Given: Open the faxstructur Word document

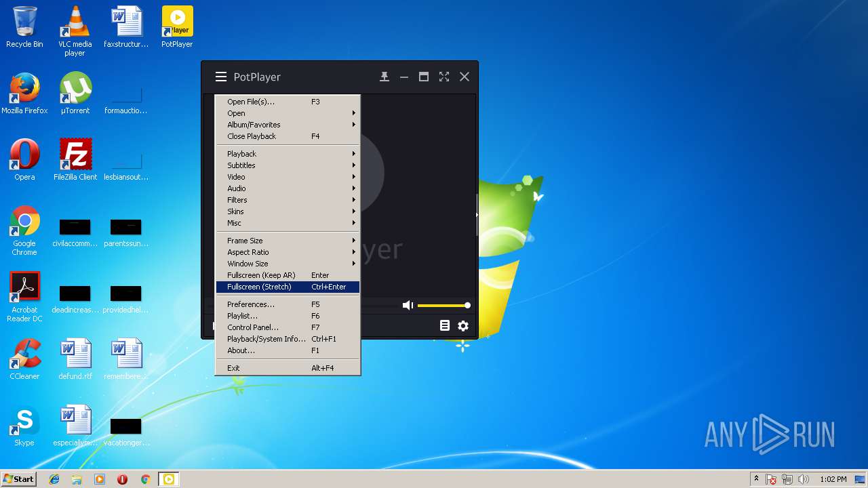Looking at the screenshot, I should point(126,27).
